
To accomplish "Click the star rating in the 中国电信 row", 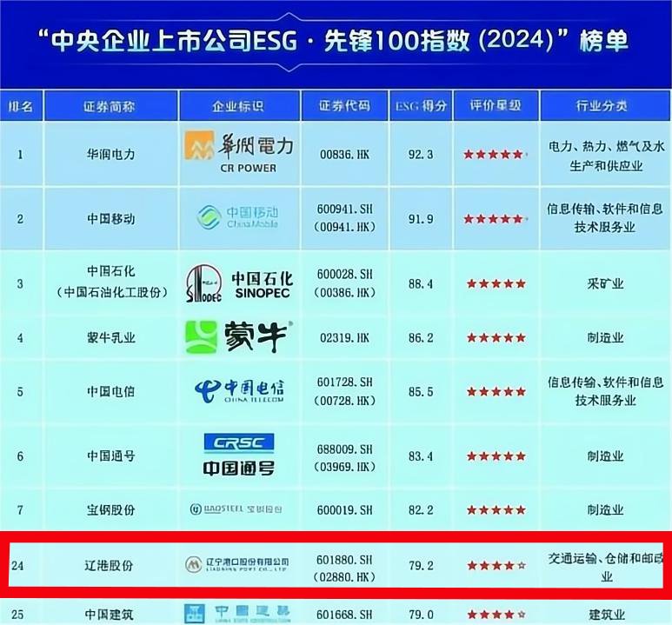I will click(x=496, y=391).
